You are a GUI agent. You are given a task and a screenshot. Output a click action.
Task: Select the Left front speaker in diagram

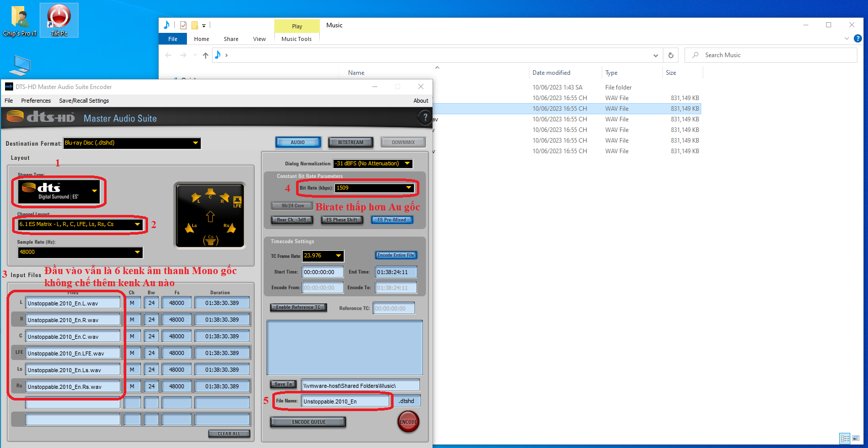coord(196,197)
